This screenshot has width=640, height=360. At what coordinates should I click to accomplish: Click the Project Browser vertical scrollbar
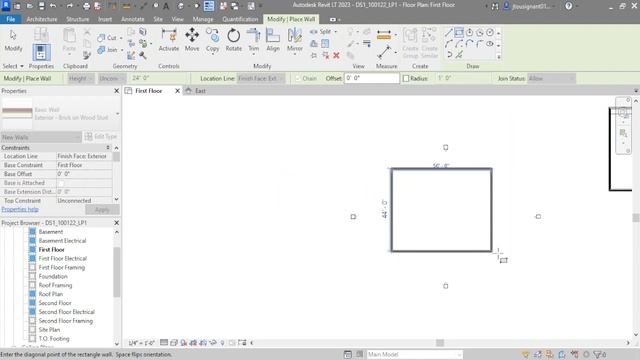117,272
